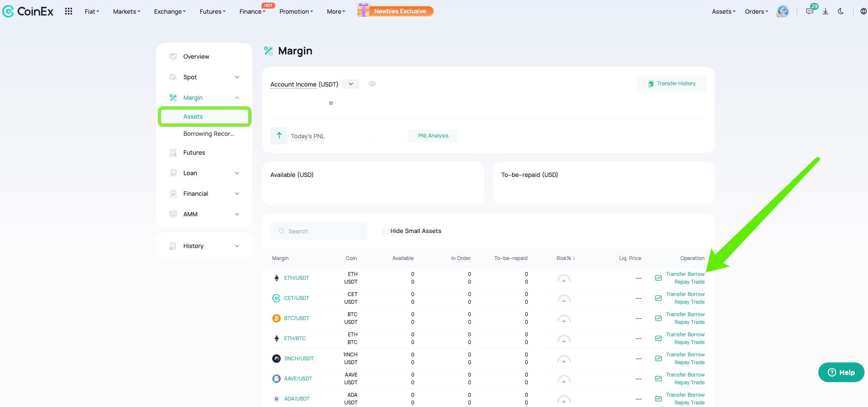Click the PNL Analysis button
Viewport: 868px width, 407px height.
click(433, 136)
